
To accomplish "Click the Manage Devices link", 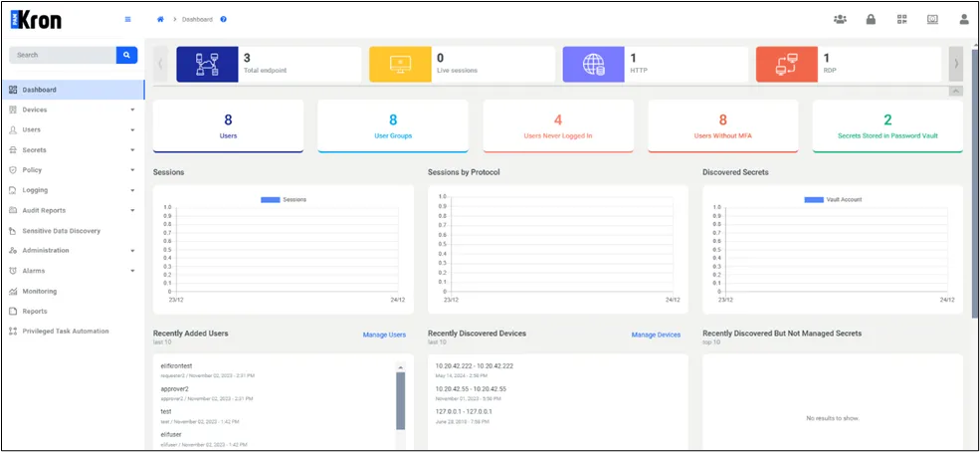I will [x=656, y=336].
